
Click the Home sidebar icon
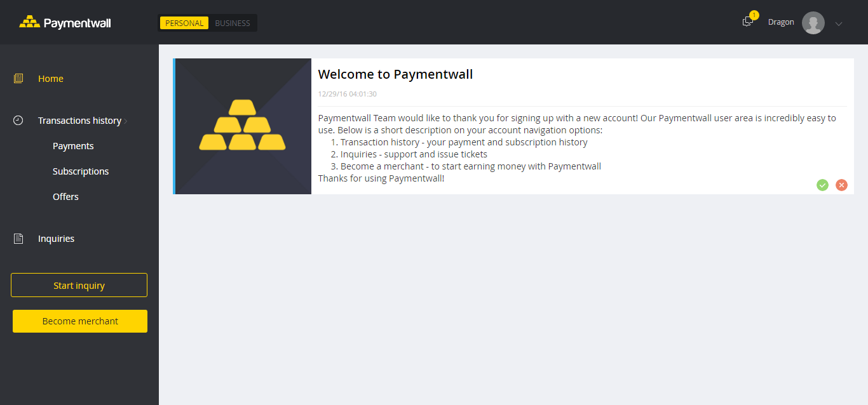coord(18,79)
